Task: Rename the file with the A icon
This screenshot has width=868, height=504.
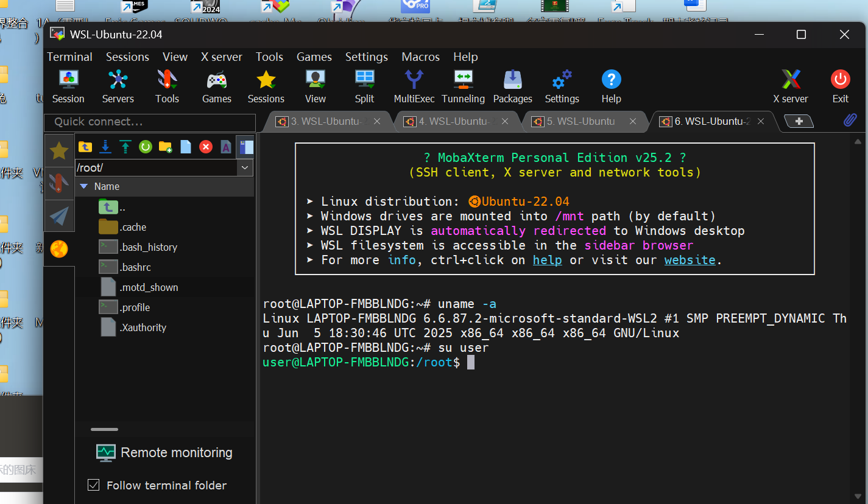Action: point(225,147)
